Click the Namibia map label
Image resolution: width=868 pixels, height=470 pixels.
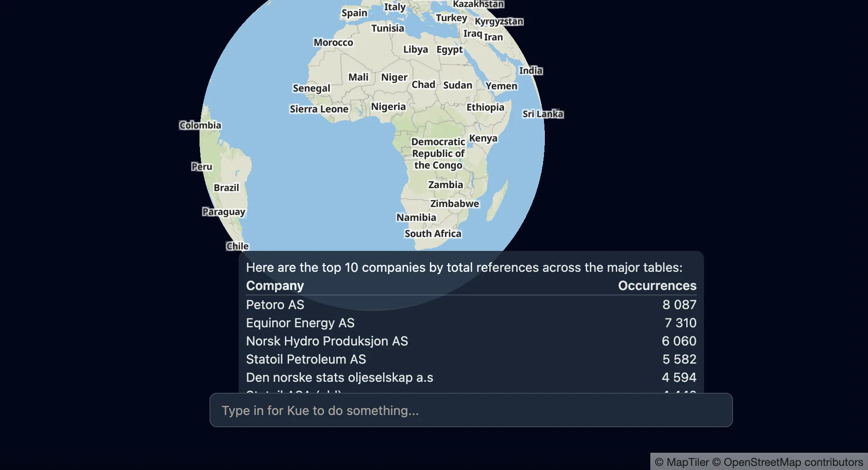pos(416,217)
